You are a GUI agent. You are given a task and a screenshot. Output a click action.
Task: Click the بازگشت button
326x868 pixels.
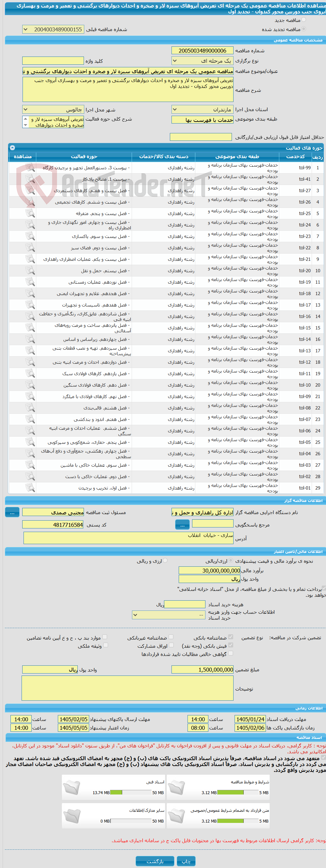[155, 861]
